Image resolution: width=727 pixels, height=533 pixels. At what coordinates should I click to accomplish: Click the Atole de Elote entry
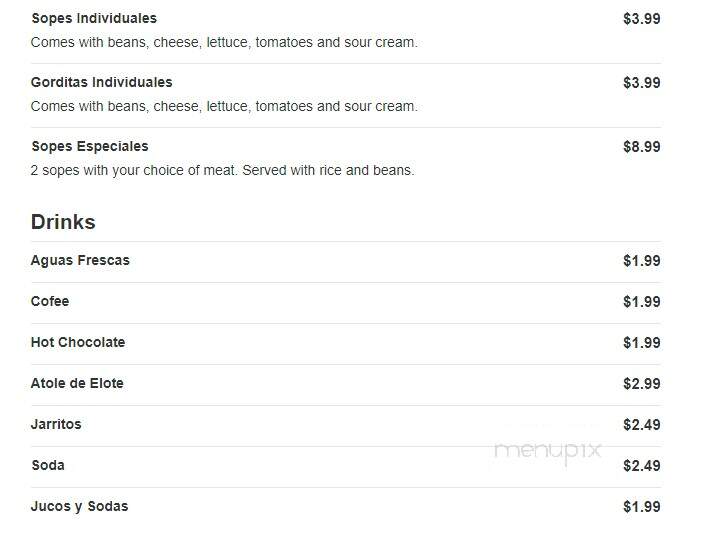point(77,383)
